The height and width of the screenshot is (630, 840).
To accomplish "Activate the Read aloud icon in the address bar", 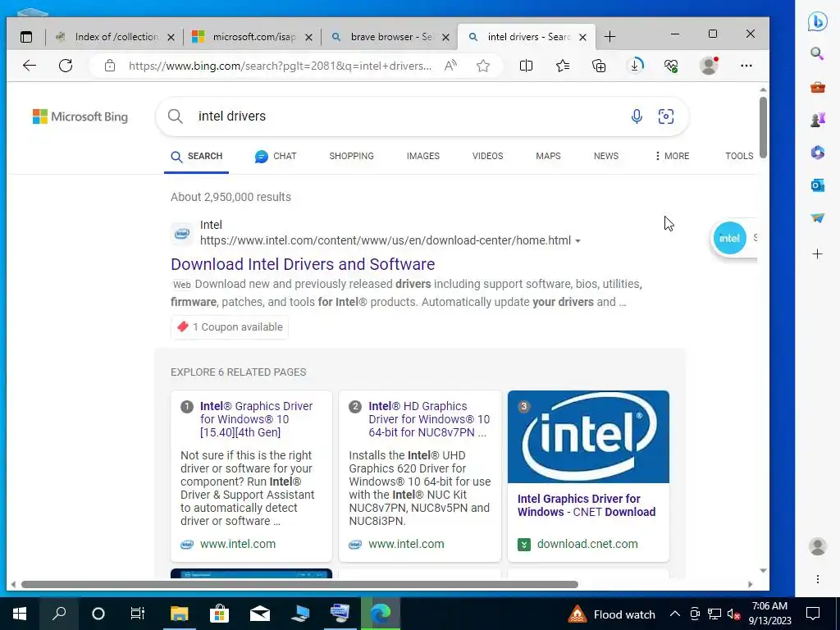I will pos(450,66).
